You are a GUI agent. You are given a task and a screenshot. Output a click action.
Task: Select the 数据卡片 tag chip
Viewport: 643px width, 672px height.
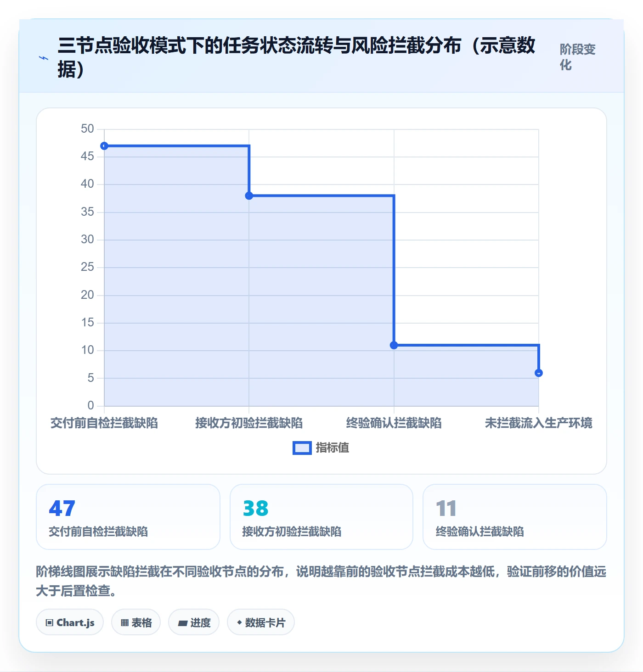point(261,622)
